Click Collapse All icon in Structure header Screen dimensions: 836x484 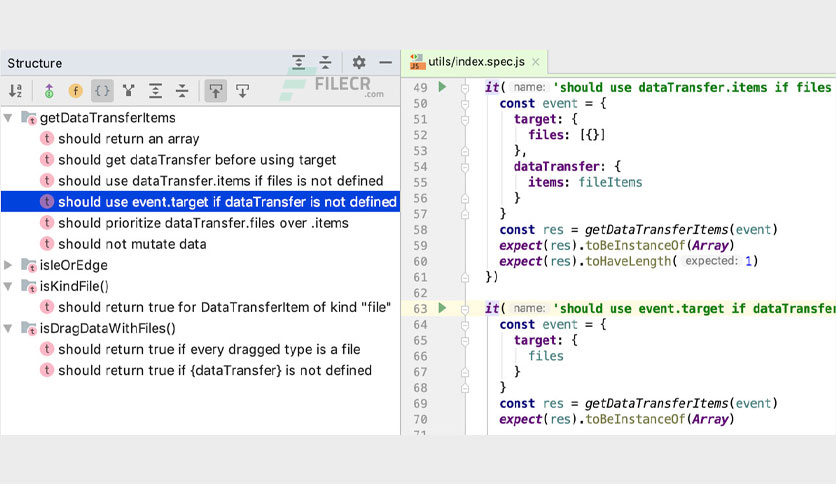click(325, 63)
